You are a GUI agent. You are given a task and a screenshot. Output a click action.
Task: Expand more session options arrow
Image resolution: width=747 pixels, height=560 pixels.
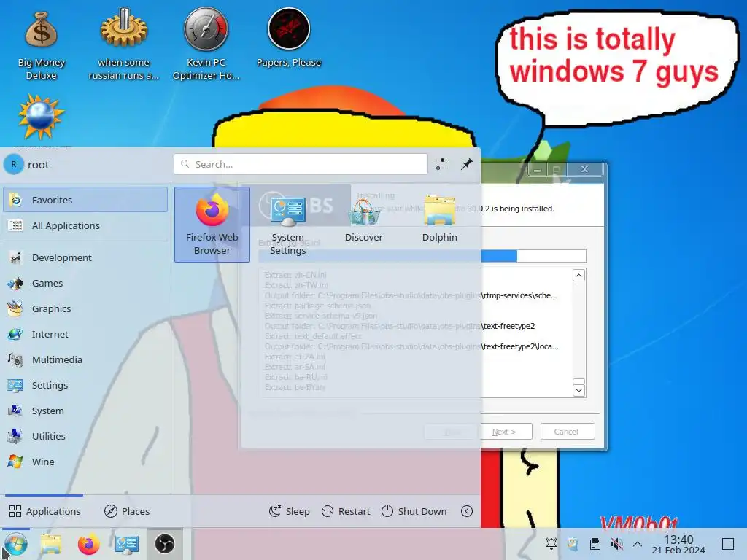tap(467, 511)
